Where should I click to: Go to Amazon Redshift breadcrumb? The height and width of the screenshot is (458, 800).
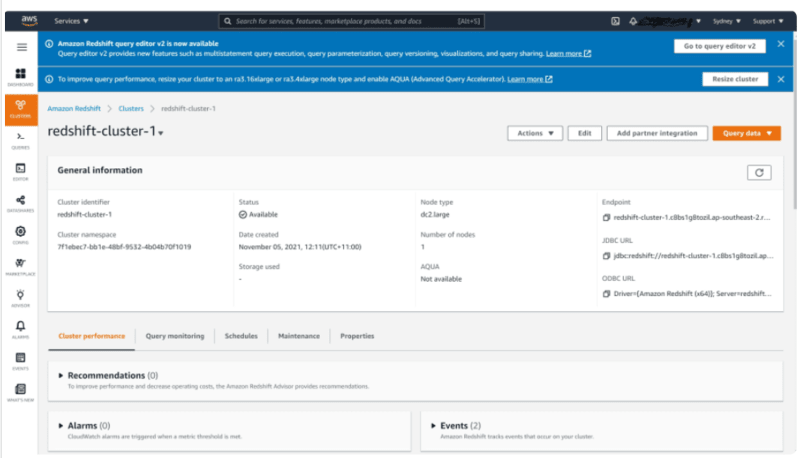coord(74,109)
